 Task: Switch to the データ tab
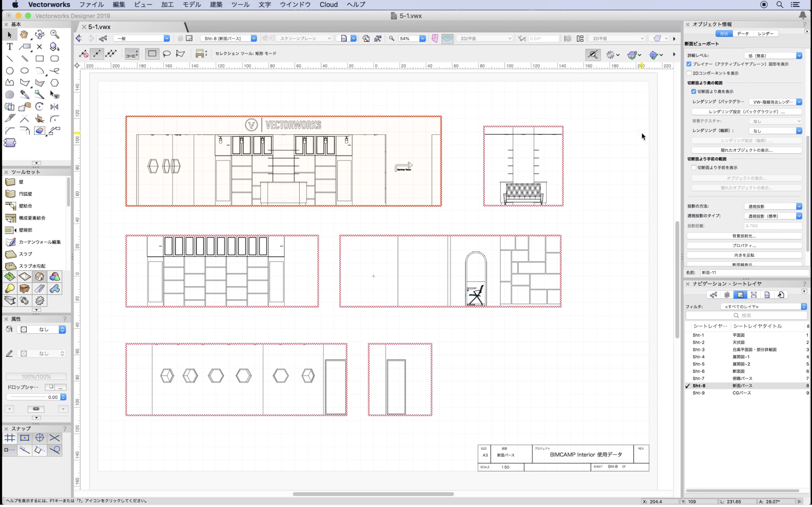(x=742, y=34)
